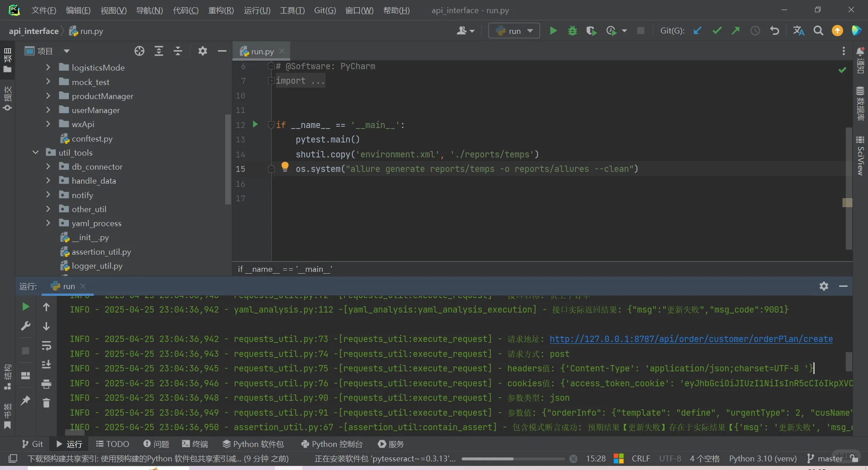Switch to the Python 控制台 tab
Viewport: 868px width, 470px height.
(332, 444)
